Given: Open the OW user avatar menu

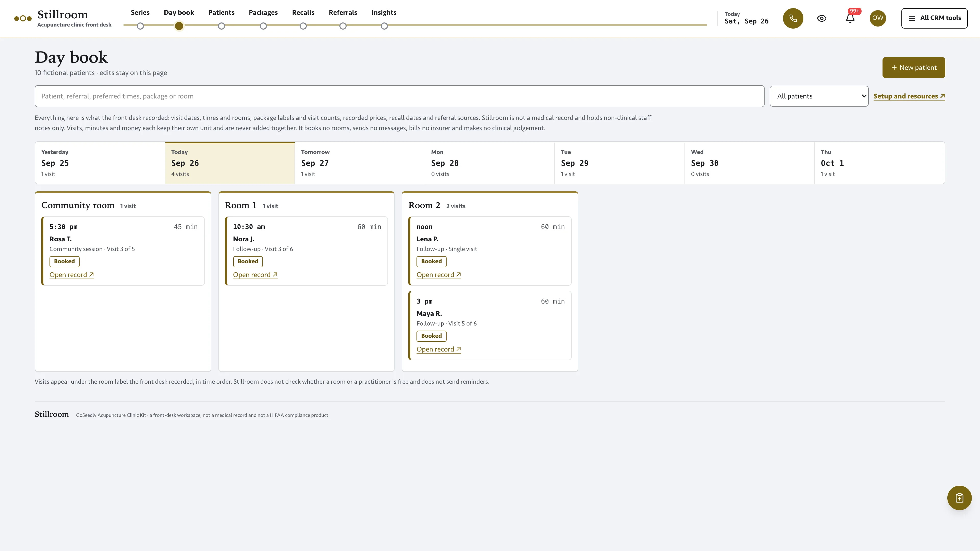Looking at the screenshot, I should [878, 18].
